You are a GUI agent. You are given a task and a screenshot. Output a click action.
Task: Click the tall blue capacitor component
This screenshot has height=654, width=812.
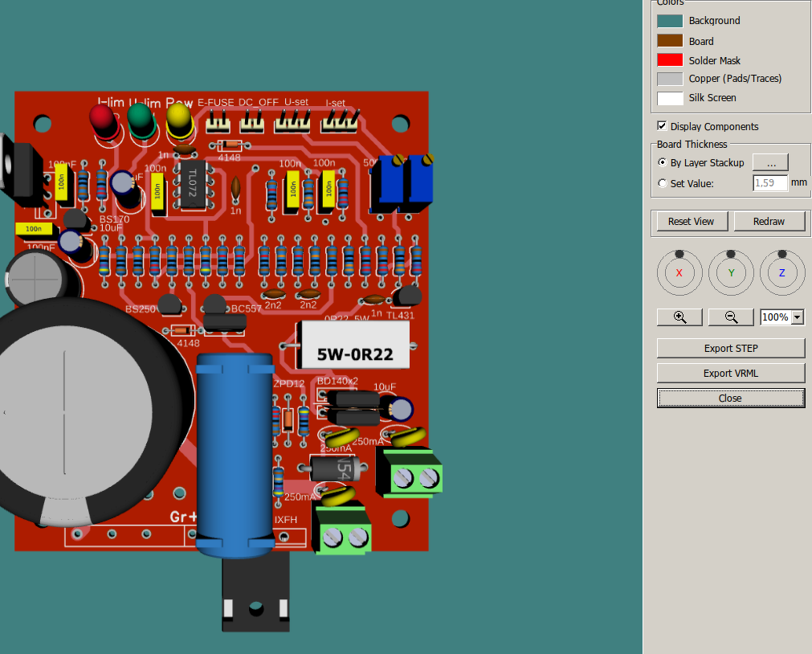pyautogui.click(x=235, y=455)
